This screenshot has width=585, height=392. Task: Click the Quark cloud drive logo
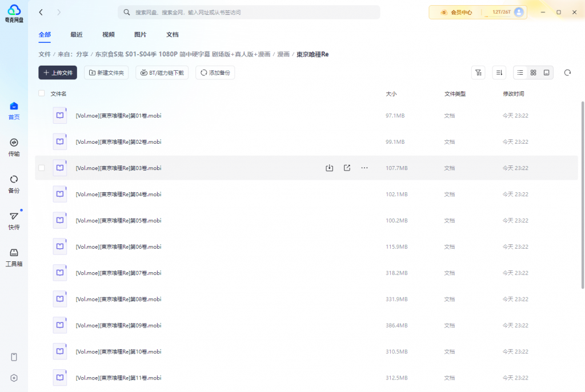click(14, 14)
